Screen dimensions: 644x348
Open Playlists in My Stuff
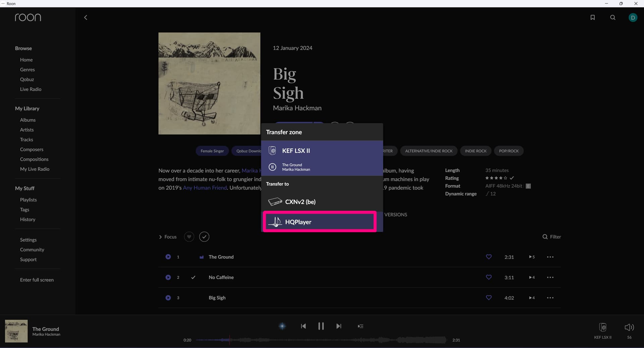28,200
